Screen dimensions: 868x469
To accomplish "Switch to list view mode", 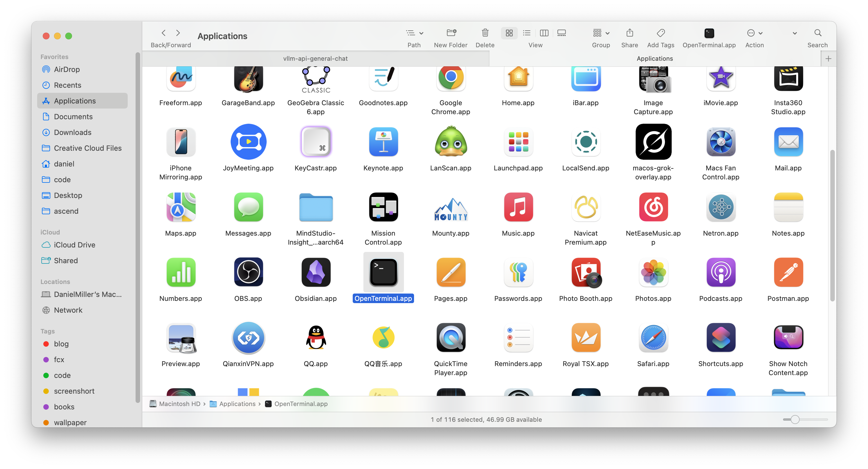I will coord(526,33).
